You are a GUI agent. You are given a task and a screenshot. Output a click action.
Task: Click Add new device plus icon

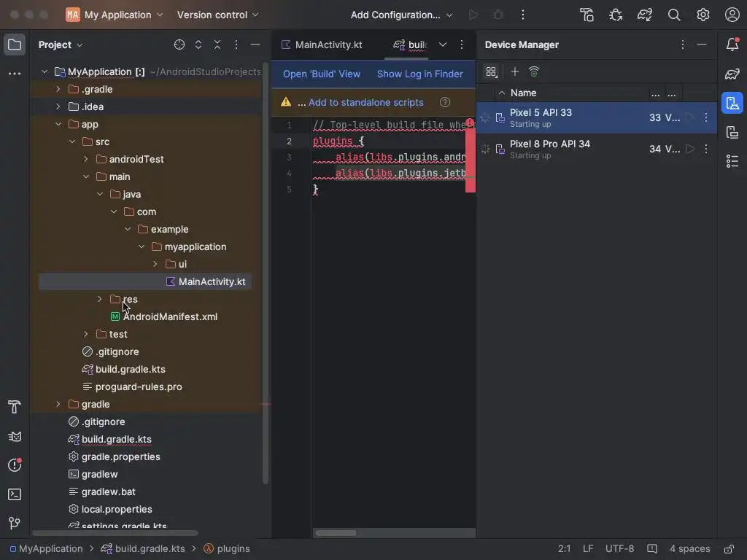(514, 71)
